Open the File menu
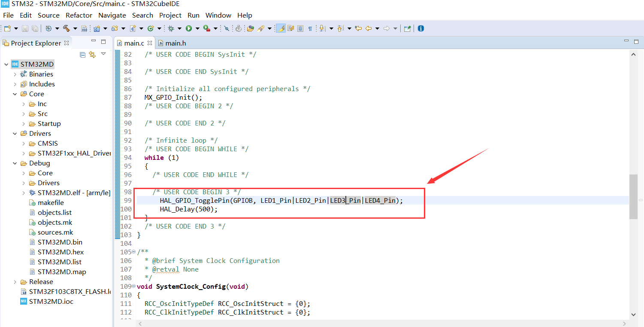This screenshot has height=327, width=644. pos(8,15)
